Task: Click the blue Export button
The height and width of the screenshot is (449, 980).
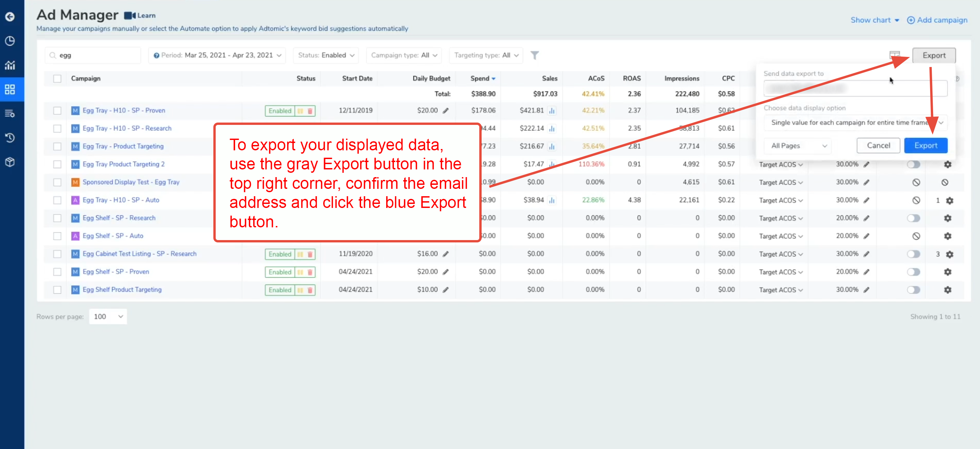Action: pos(926,146)
